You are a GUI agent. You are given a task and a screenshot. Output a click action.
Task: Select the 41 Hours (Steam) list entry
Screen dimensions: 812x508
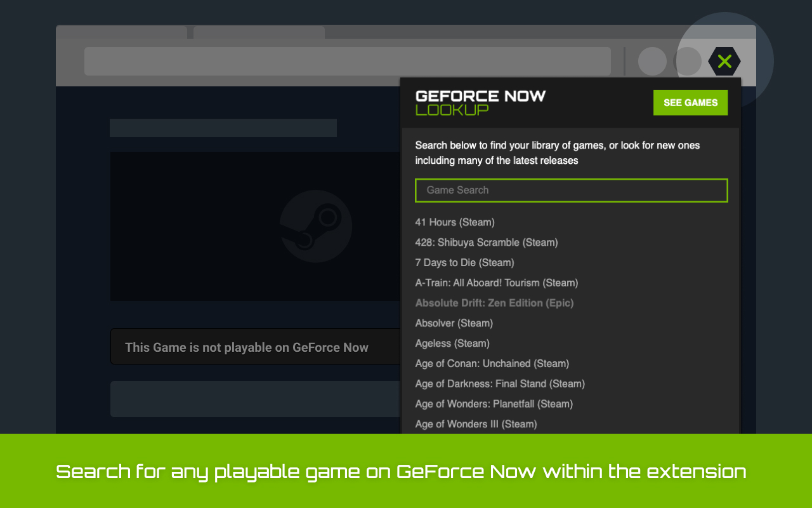454,222
